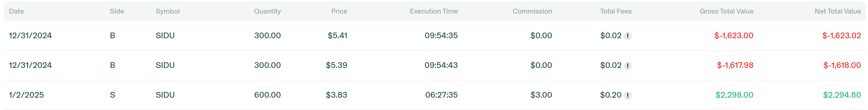
Task: Select the $3.00 commission cell
Action: point(541,95)
